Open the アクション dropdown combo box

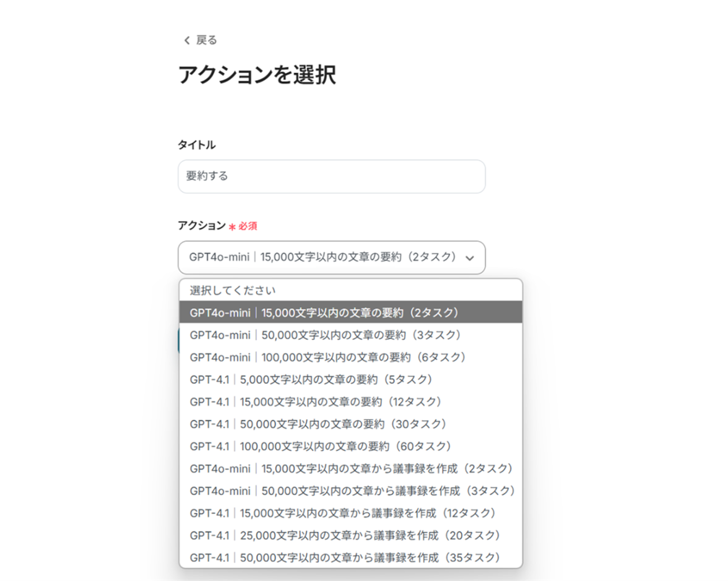pyautogui.click(x=331, y=258)
